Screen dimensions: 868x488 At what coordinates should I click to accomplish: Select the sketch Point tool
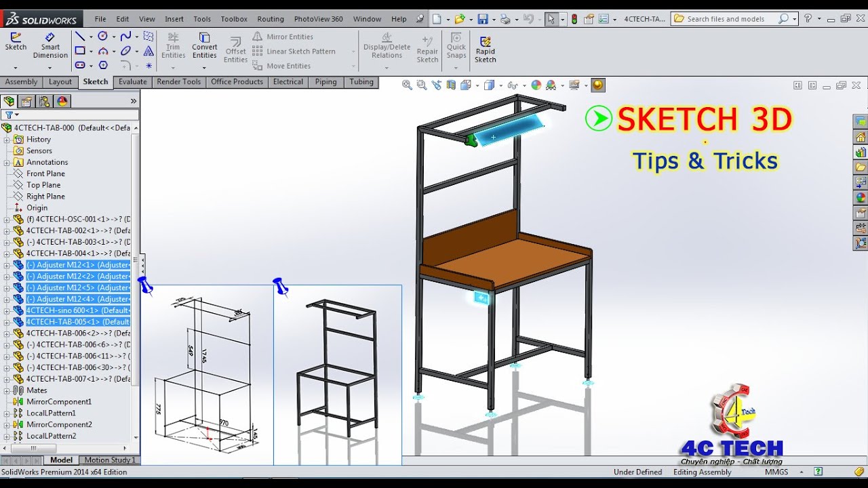coord(148,66)
